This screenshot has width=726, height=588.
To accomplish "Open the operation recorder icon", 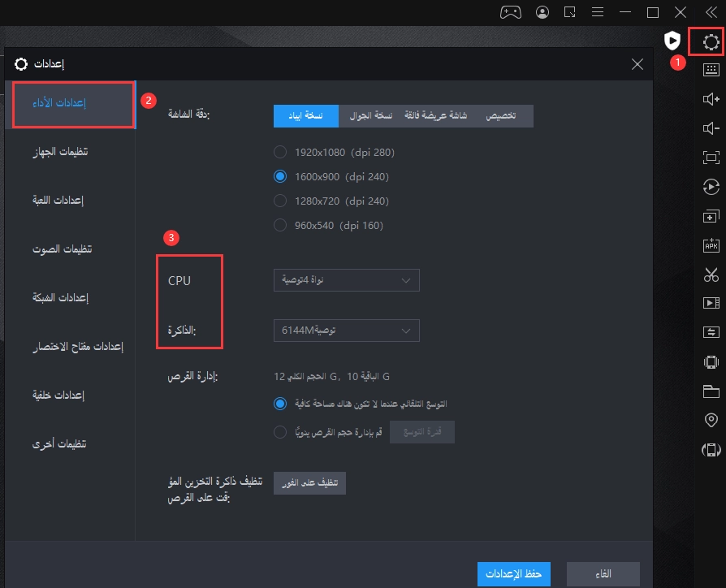I will [711, 187].
